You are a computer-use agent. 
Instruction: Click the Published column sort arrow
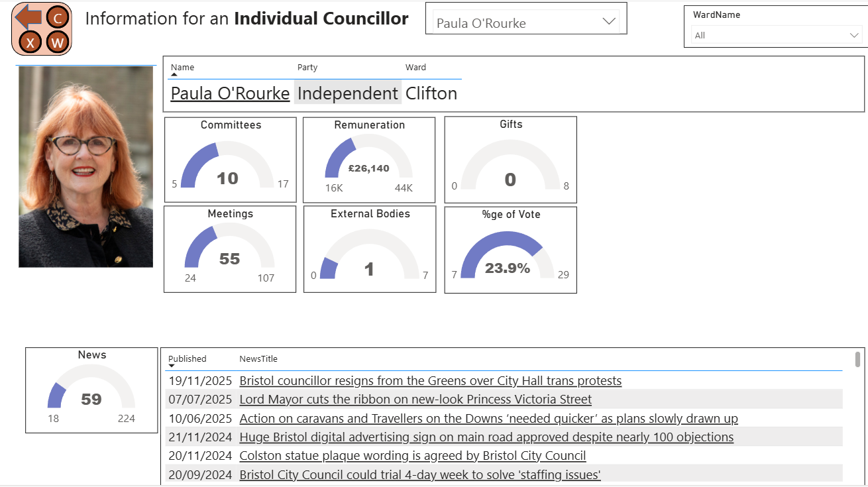[172, 366]
